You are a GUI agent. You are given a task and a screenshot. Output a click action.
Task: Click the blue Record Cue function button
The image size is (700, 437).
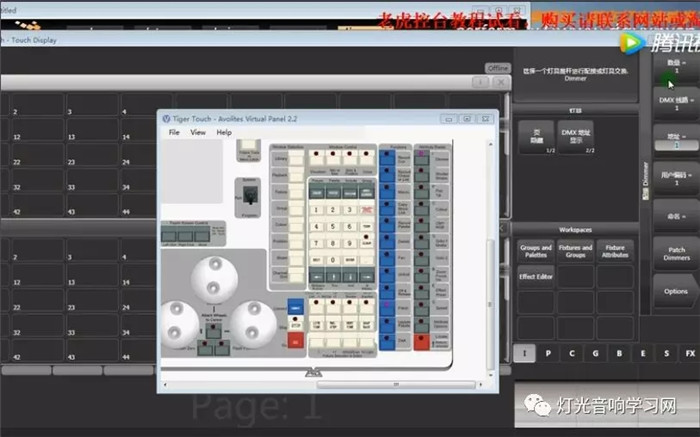(387, 157)
